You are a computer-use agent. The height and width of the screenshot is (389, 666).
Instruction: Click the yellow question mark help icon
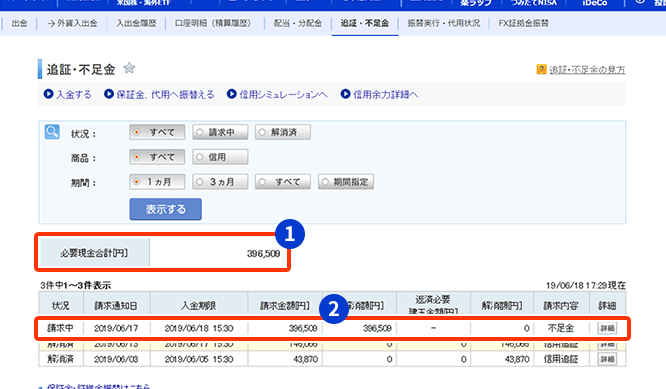click(x=541, y=69)
